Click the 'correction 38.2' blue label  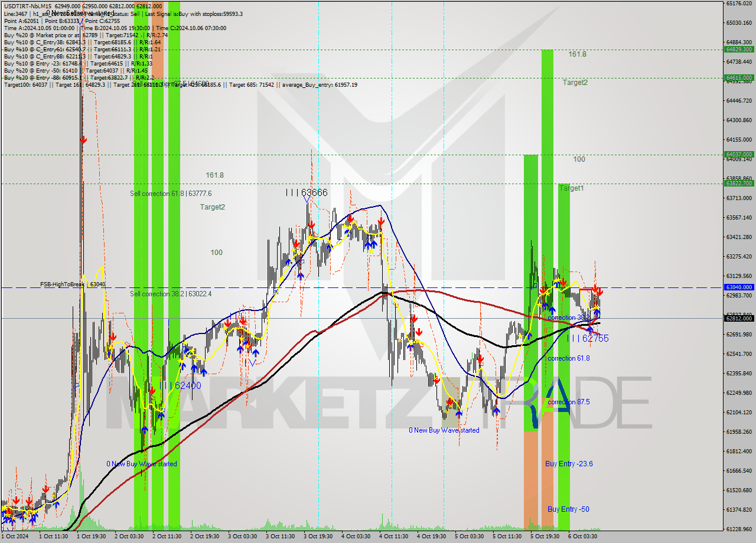point(568,318)
